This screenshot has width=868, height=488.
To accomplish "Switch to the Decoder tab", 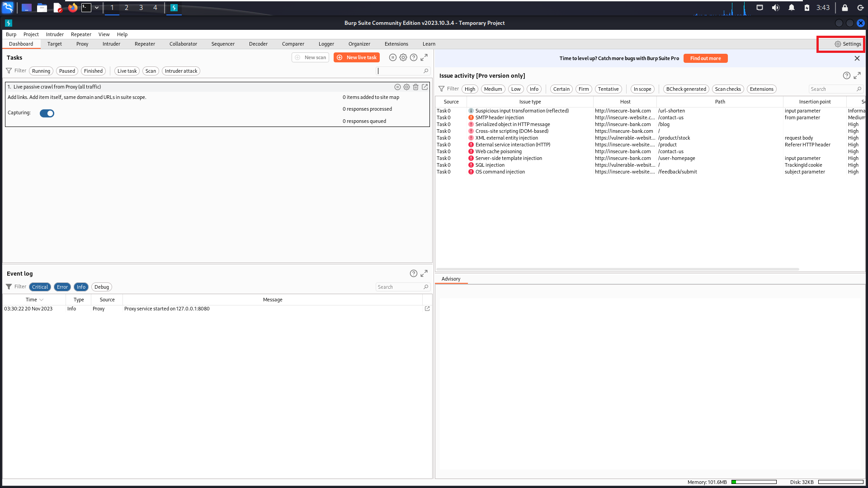I will click(x=258, y=44).
